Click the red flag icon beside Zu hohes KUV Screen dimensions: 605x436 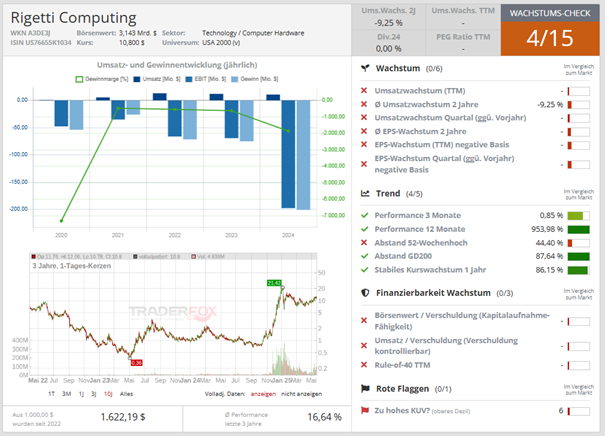point(365,411)
